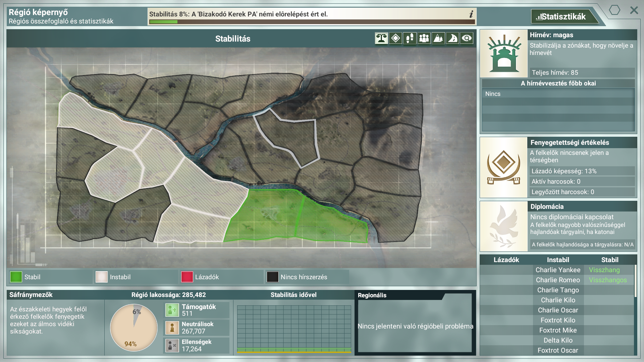This screenshot has width=644, height=362.
Task: Select Charlie Yankee in the zone list
Action: click(x=558, y=270)
